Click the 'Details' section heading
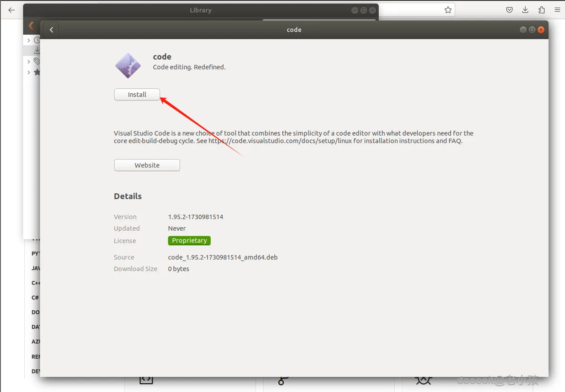The height and width of the screenshot is (392, 565). tap(128, 196)
